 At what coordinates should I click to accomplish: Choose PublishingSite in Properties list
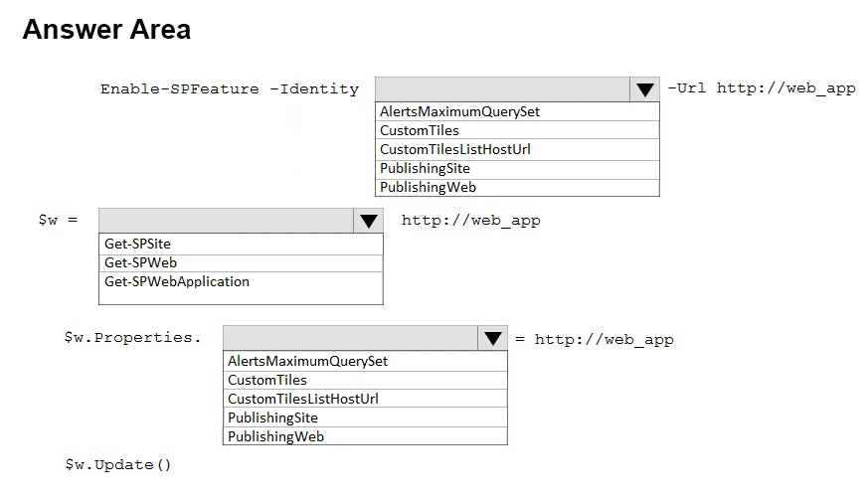(x=272, y=417)
